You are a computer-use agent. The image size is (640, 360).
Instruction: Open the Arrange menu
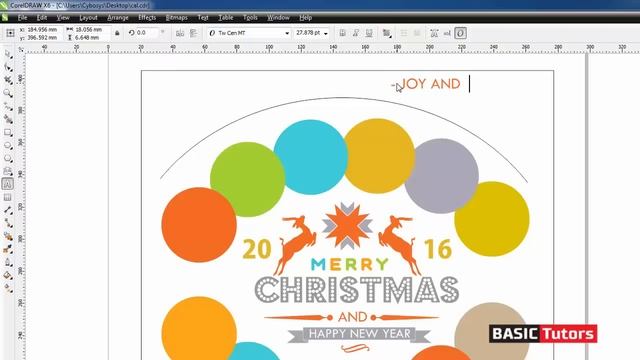[x=118, y=18]
